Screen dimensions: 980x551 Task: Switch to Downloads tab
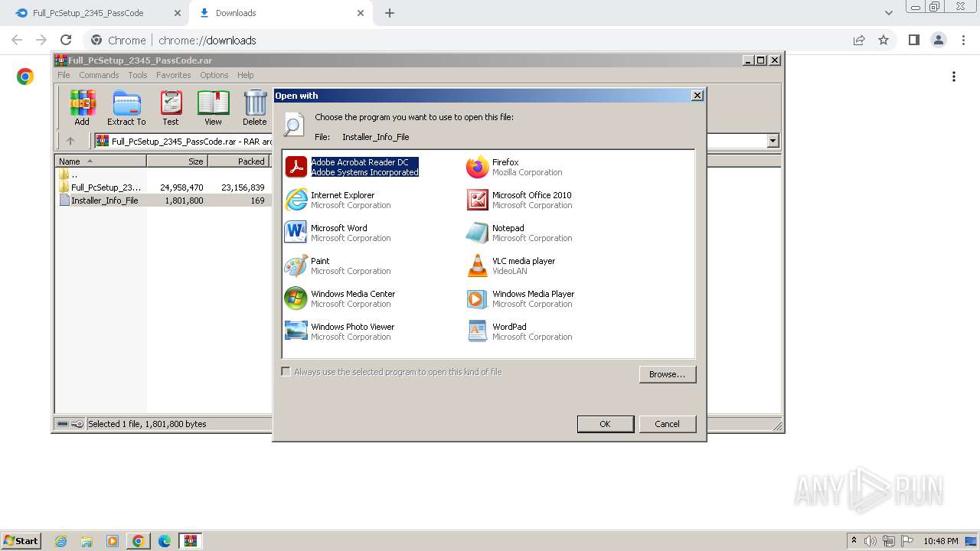279,13
